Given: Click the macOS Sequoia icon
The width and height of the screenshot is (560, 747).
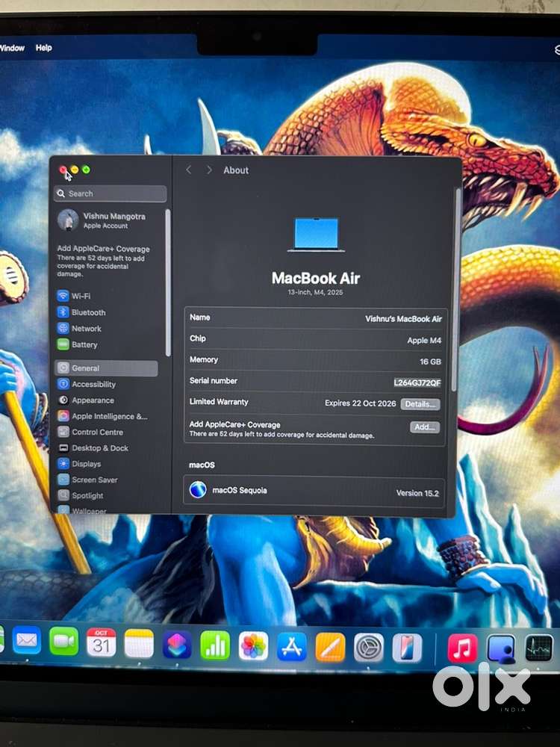Looking at the screenshot, I should point(198,489).
